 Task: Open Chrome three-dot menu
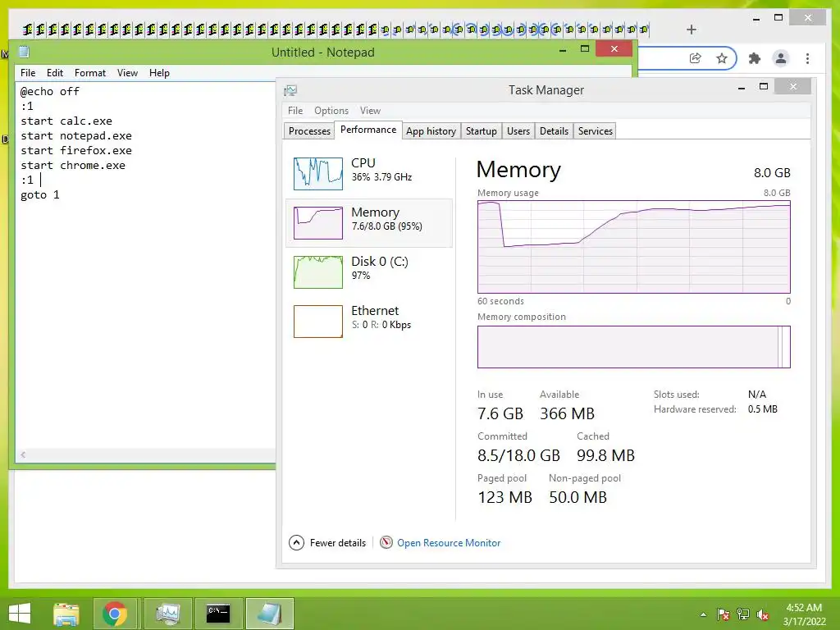(x=807, y=58)
